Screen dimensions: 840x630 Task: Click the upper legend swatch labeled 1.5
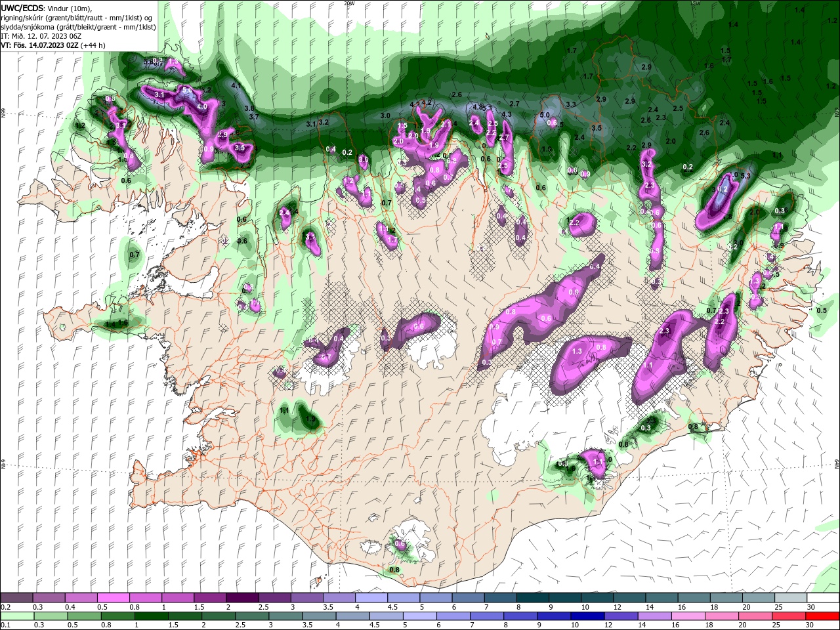pos(209,598)
